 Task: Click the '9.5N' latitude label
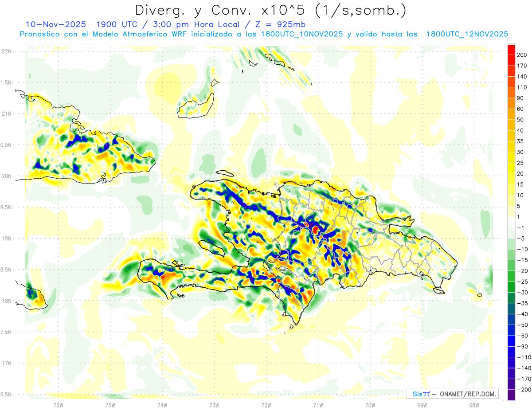click(6, 207)
